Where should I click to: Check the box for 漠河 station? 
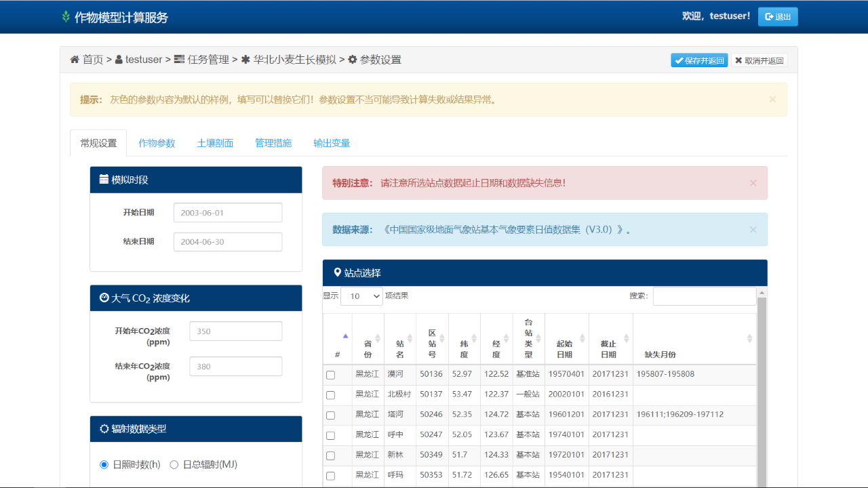click(x=330, y=375)
